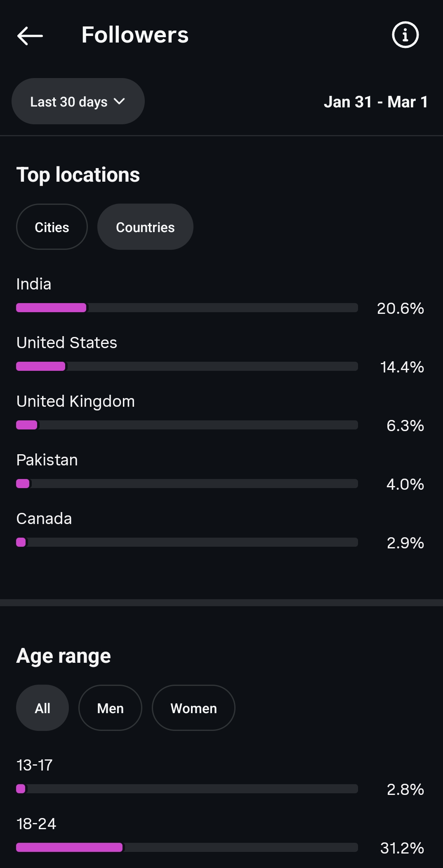
Task: Click the United States progress bar
Action: click(187, 366)
